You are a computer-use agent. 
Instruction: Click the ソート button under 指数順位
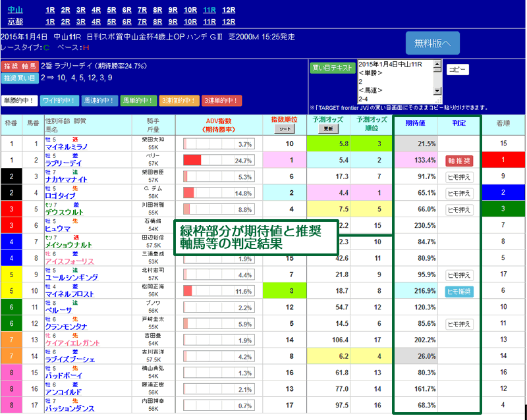(285, 129)
